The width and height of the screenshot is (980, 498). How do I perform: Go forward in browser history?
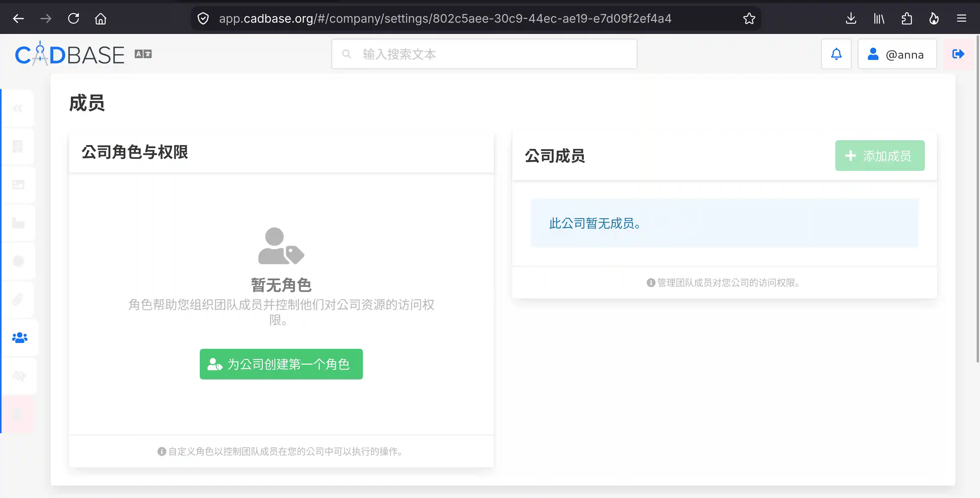pyautogui.click(x=46, y=18)
